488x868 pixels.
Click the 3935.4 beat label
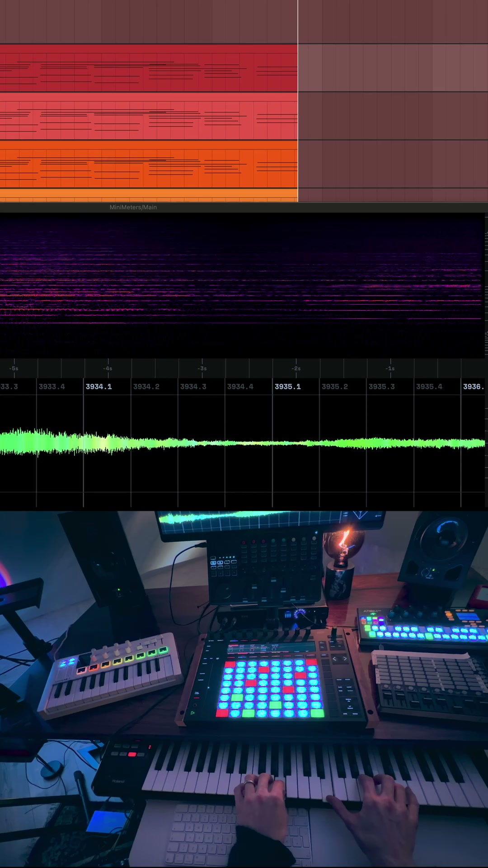429,387
